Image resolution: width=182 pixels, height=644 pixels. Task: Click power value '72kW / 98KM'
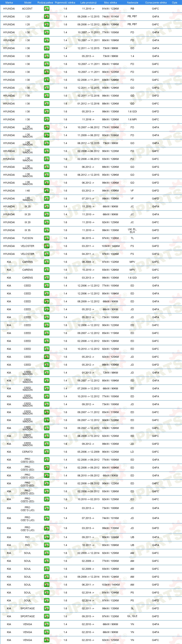pyautogui.click(x=110, y=372)
